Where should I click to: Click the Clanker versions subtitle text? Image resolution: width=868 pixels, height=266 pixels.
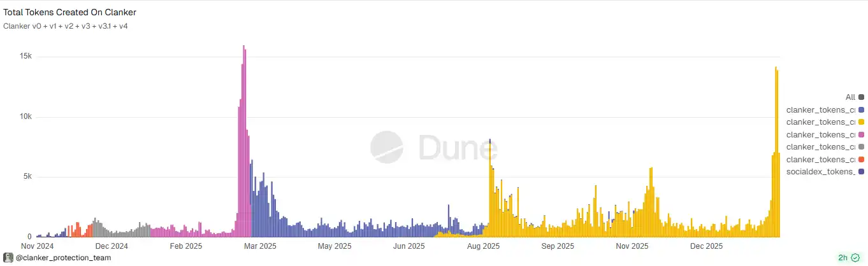(66, 26)
